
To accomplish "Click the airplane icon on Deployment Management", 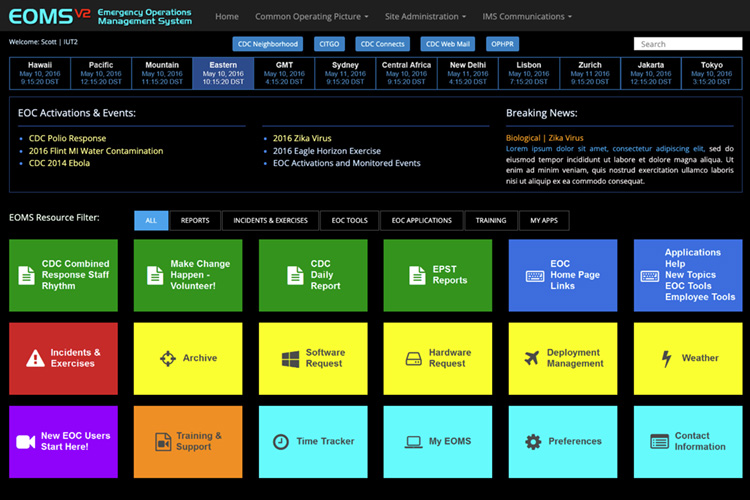I will click(530, 358).
